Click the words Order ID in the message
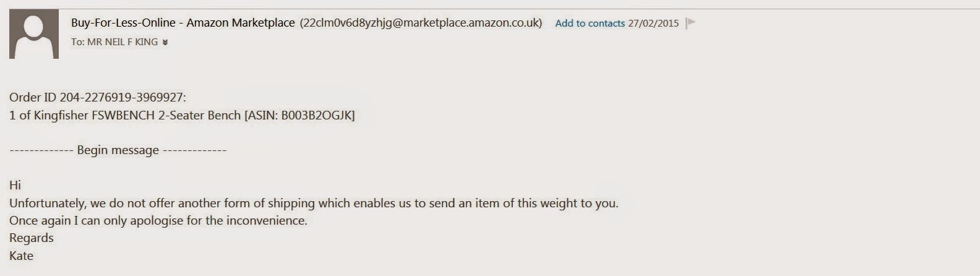The image size is (980, 276). 33,97
